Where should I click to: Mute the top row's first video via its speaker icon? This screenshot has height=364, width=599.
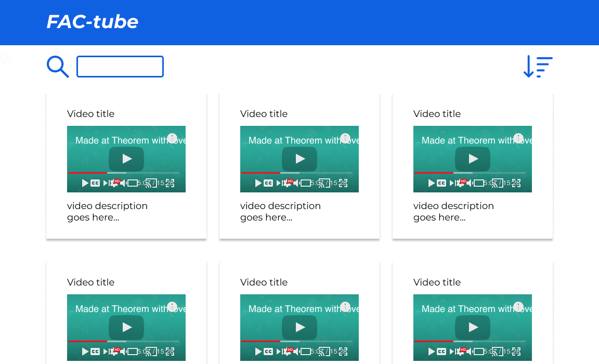click(x=123, y=183)
